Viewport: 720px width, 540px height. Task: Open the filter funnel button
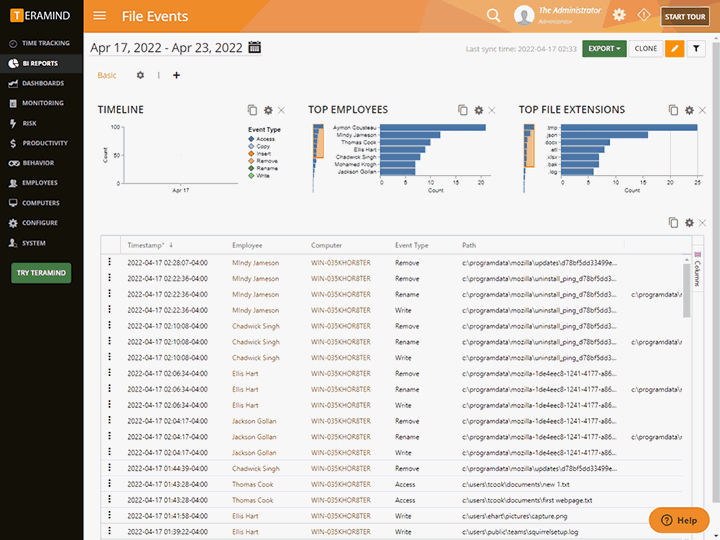(697, 48)
